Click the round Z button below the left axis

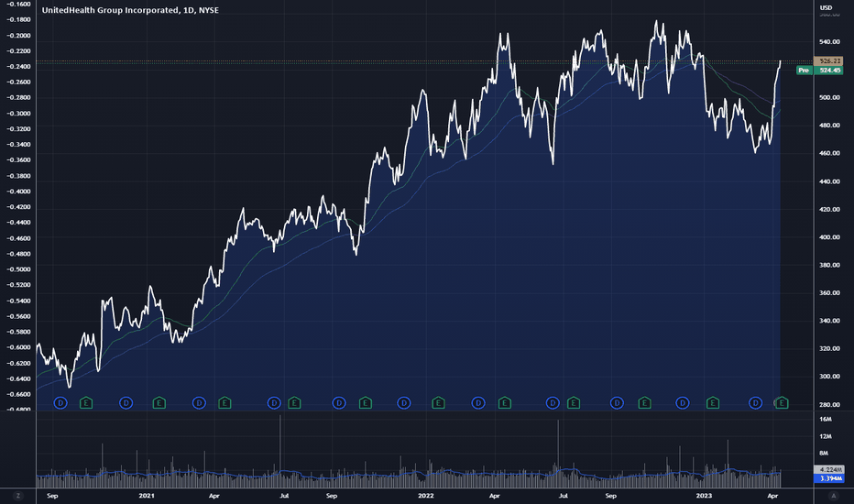(18, 496)
